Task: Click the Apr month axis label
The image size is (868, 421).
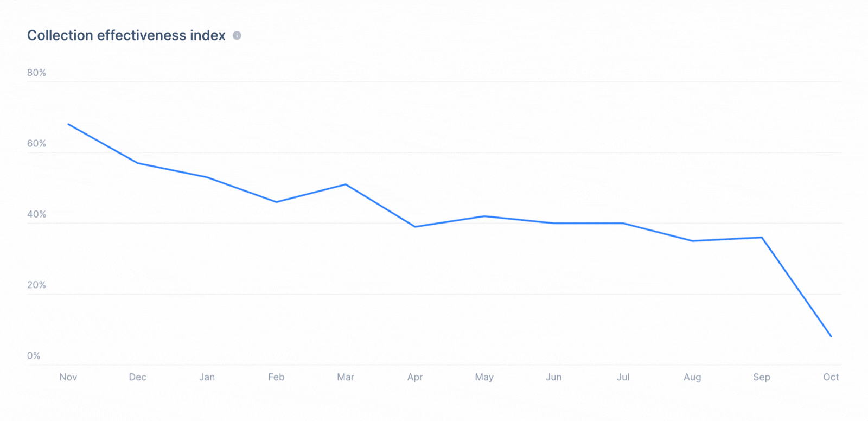Action: [415, 377]
